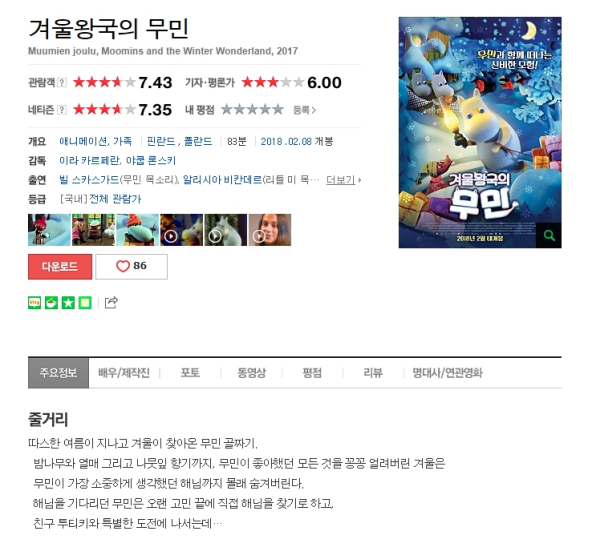This screenshot has height=543, width=600.
Task: Click the green star bookmark share icon
Action: [x=68, y=303]
